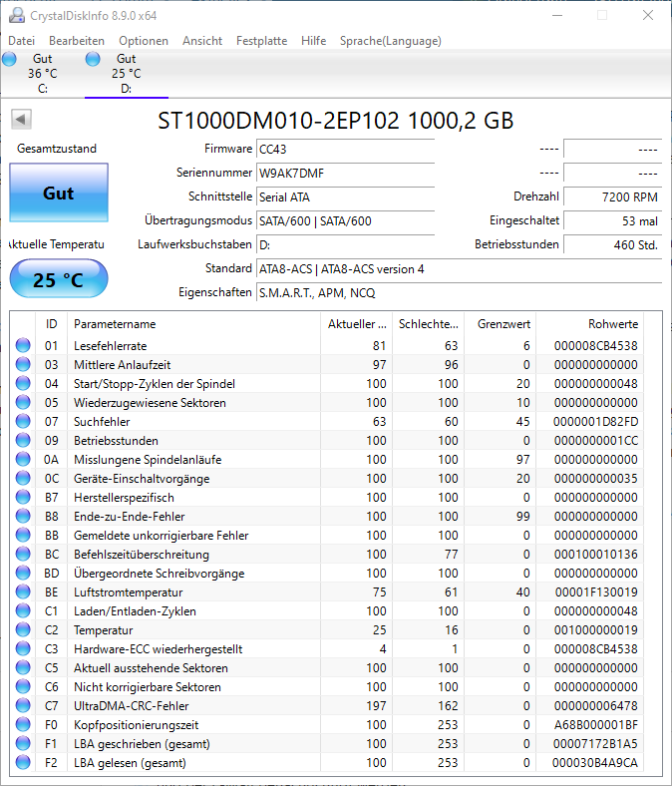
Task: Click status orb of Gemeldete unkorrigierbare Fehler row
Action: pos(23,535)
